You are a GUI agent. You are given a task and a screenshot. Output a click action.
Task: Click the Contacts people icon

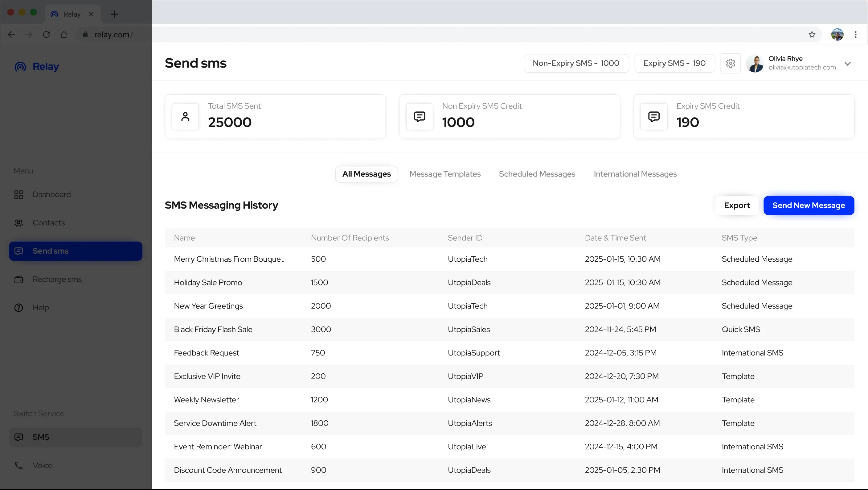pyautogui.click(x=18, y=223)
